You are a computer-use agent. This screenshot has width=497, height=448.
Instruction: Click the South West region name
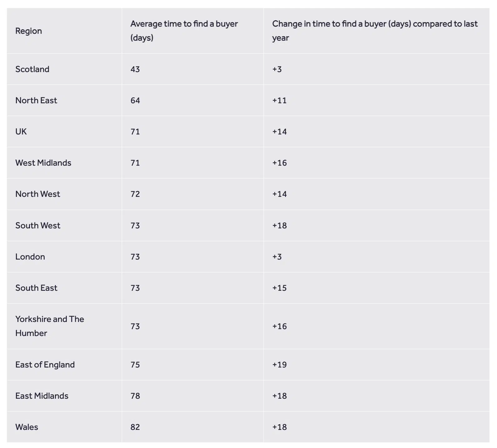point(38,225)
